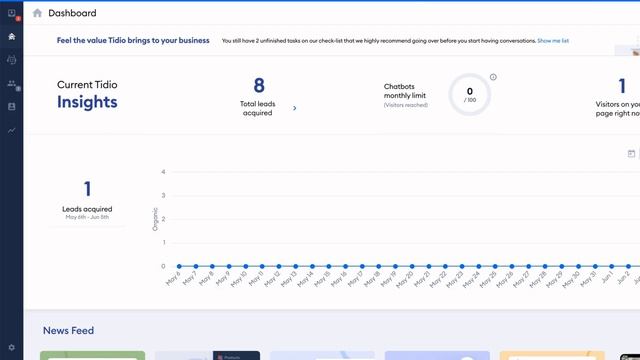Open the purple news feed card
The image size is (640, 360).
coord(437,356)
